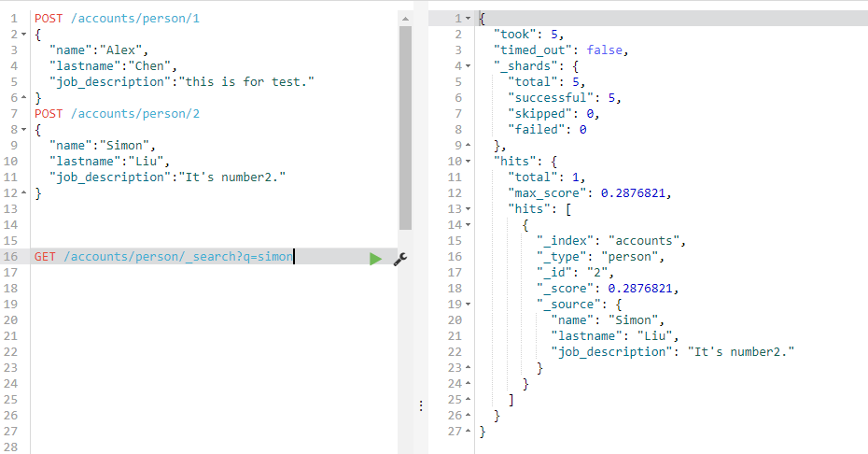868x454 pixels.
Task: Click the "name":"Alex" line in the editor
Action: coord(99,50)
